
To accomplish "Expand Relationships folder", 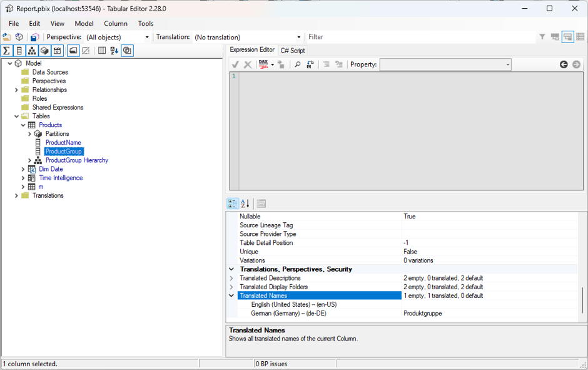I will [x=16, y=90].
